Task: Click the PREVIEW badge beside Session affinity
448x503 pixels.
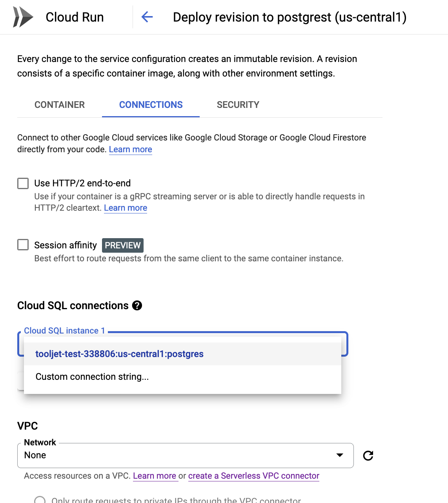Action: (x=122, y=245)
